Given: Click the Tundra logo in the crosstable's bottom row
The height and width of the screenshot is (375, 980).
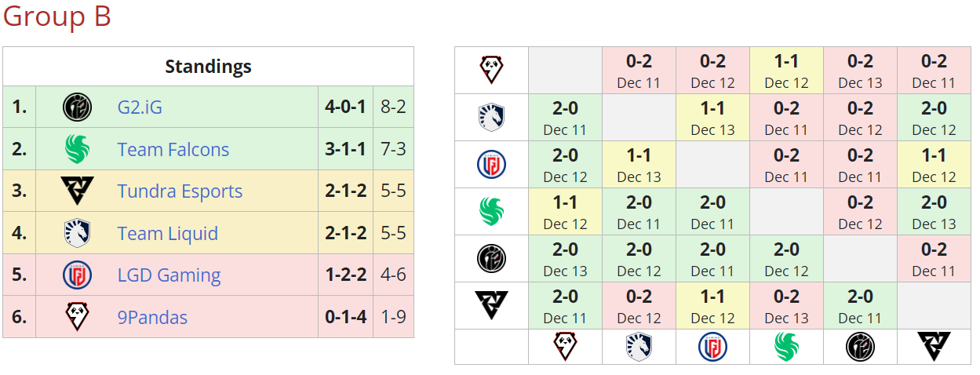Looking at the screenshot, I should 934,346.
